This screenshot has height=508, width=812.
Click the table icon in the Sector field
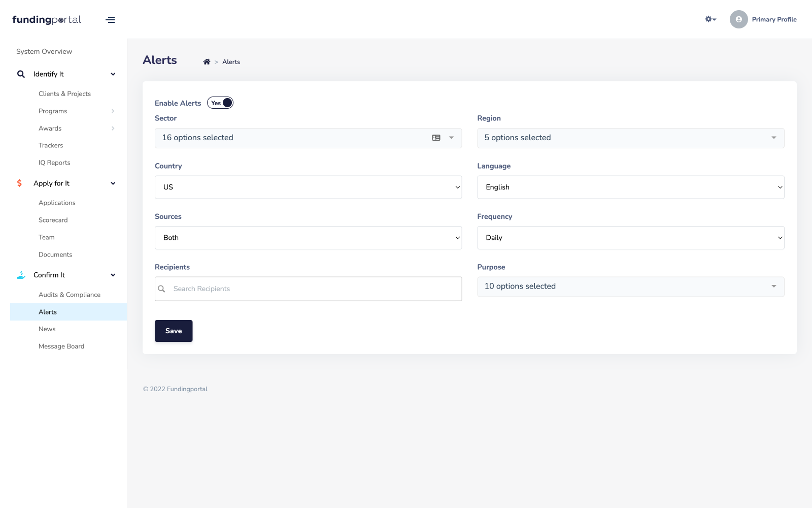tap(436, 138)
